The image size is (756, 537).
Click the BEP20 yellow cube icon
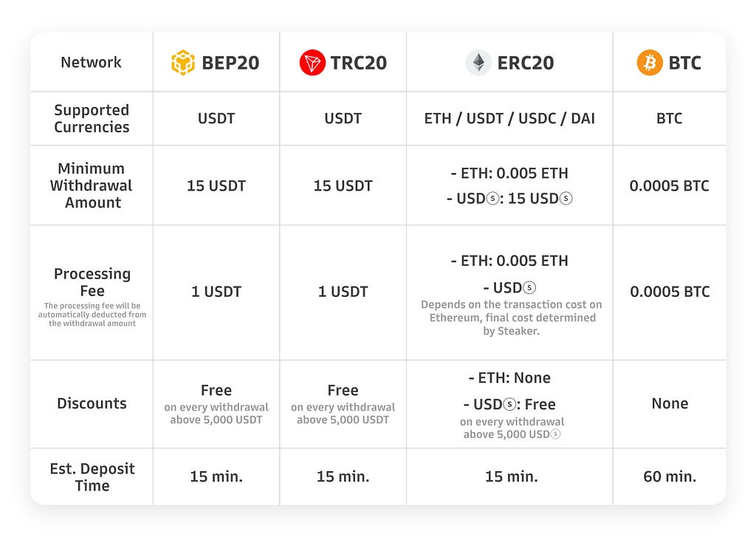click(183, 63)
